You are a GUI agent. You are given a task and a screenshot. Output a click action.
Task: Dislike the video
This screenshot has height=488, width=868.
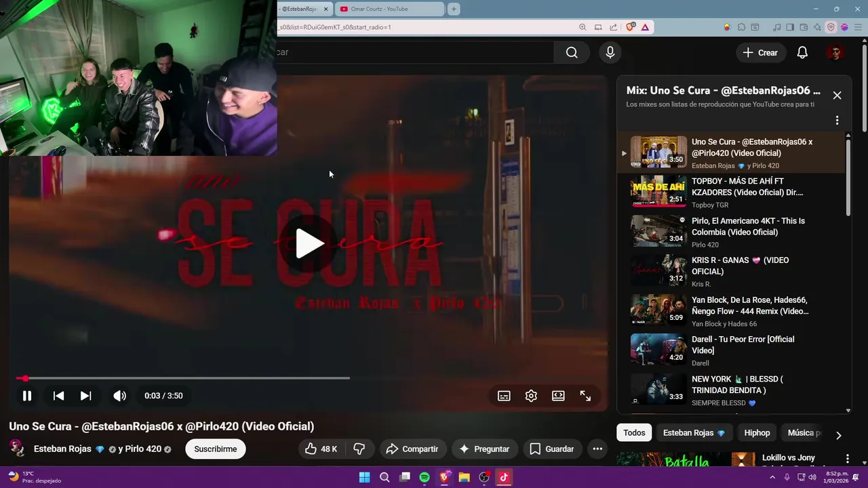coord(359,449)
